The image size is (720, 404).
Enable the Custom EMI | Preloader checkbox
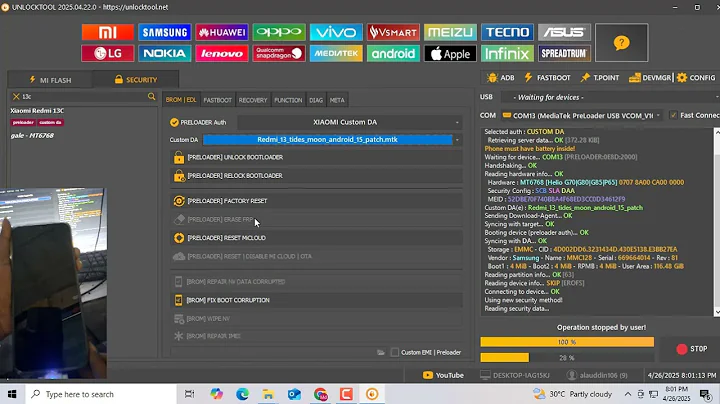394,352
